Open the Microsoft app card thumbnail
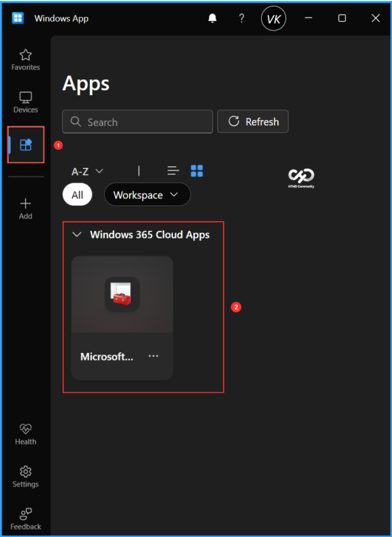The image size is (392, 537). tap(122, 294)
